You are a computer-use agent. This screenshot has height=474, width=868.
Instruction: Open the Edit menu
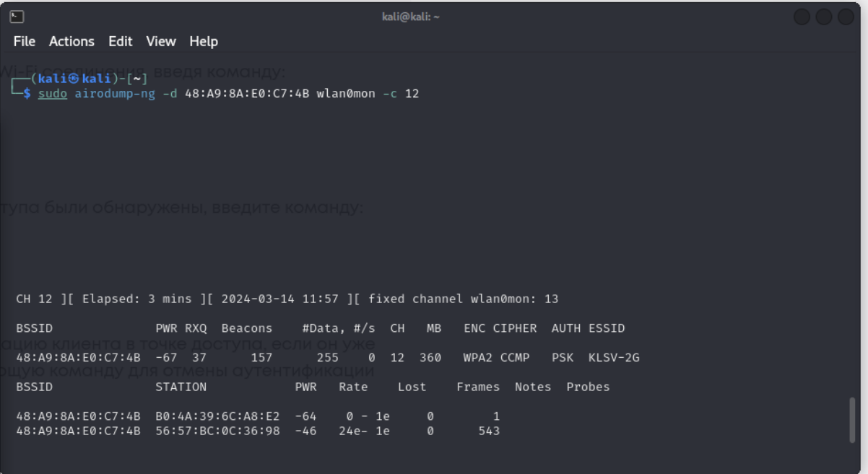point(120,42)
